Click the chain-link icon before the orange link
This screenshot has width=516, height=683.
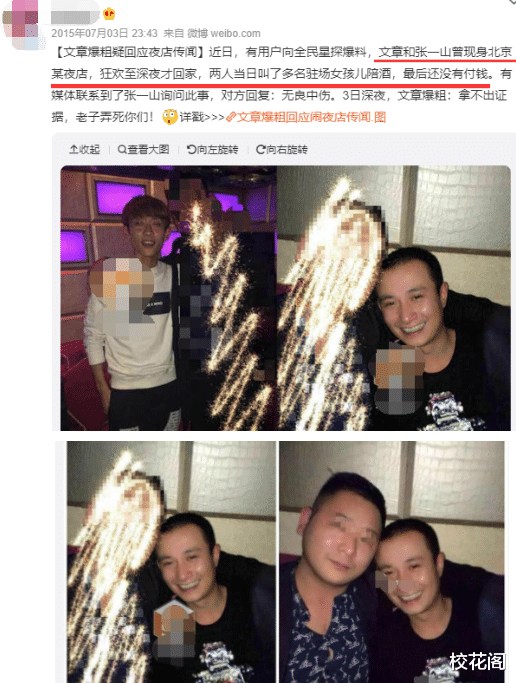[231, 117]
